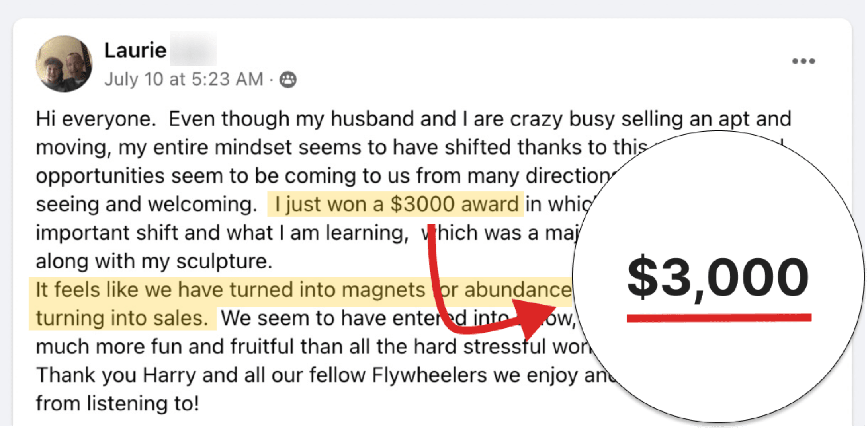Open Laurie's profile picture
This screenshot has width=868, height=428.
64,64
